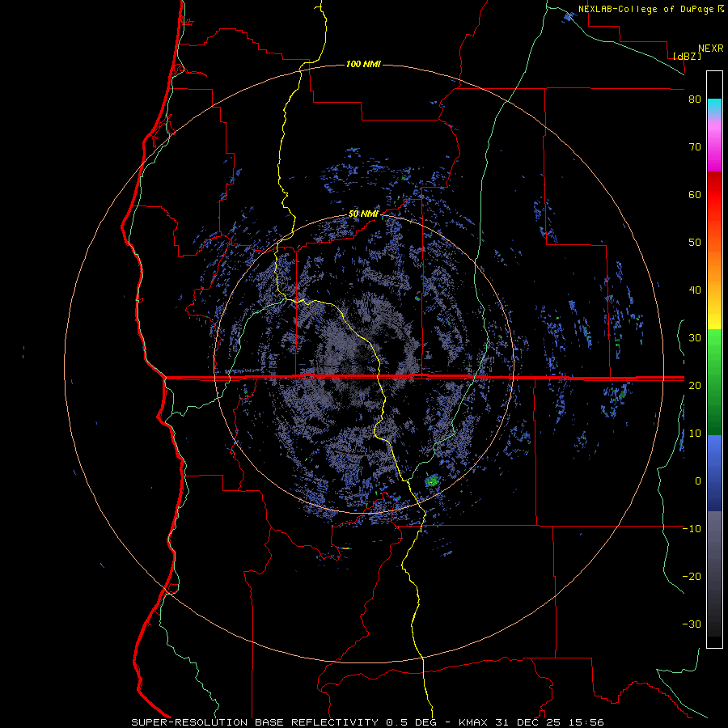Click the 80 value on the dBZ scale
Screen dimensions: 728x728
point(695,99)
